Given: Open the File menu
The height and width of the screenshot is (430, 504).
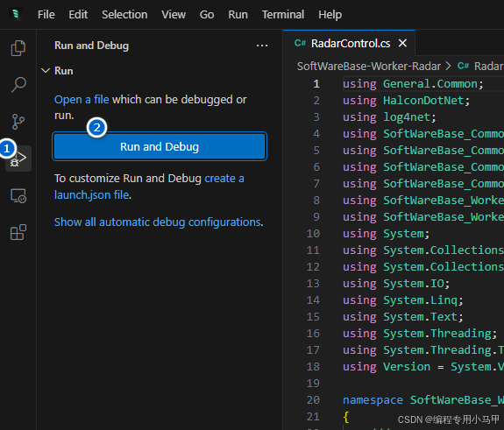Looking at the screenshot, I should [x=46, y=15].
